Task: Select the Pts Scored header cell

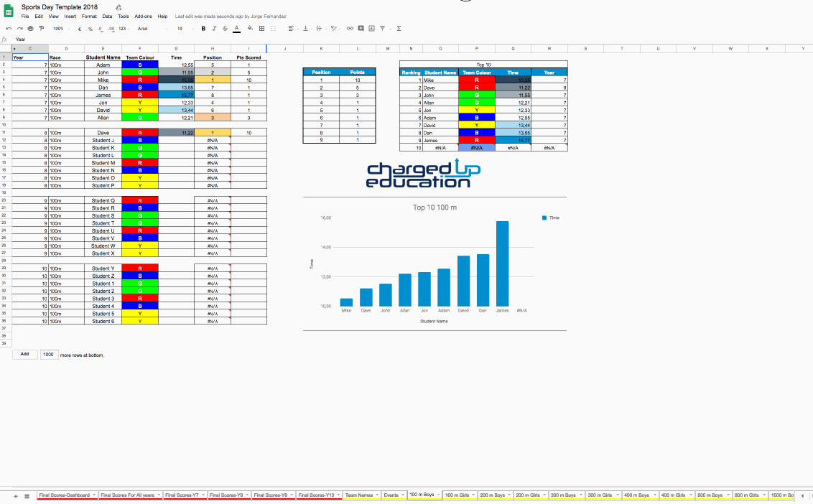Action: click(249, 57)
